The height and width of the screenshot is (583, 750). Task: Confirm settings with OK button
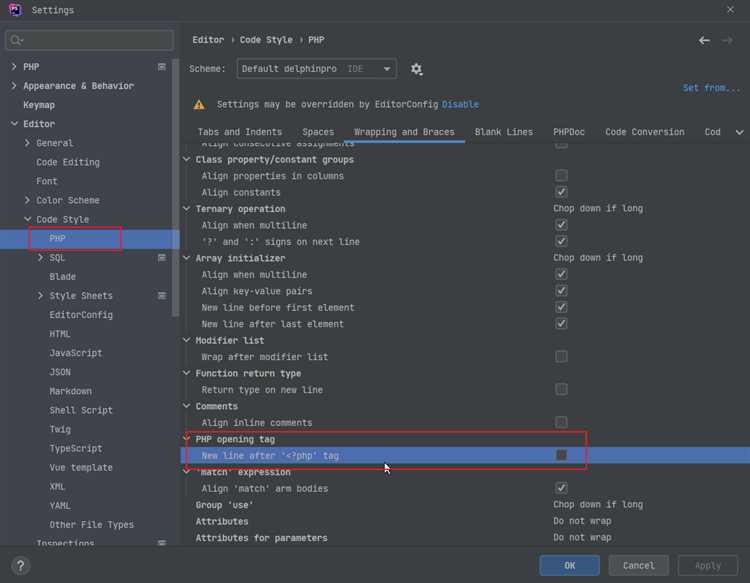[569, 566]
